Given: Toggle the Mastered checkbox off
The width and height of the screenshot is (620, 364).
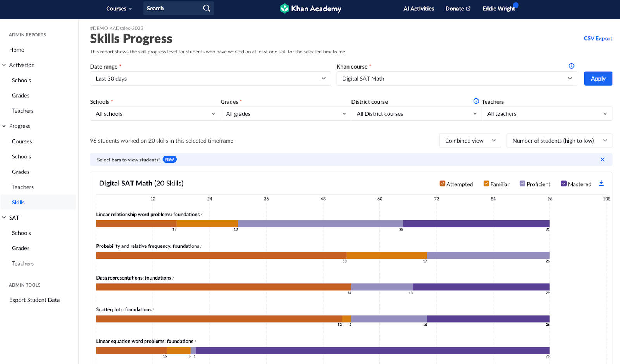Looking at the screenshot, I should click(x=564, y=183).
